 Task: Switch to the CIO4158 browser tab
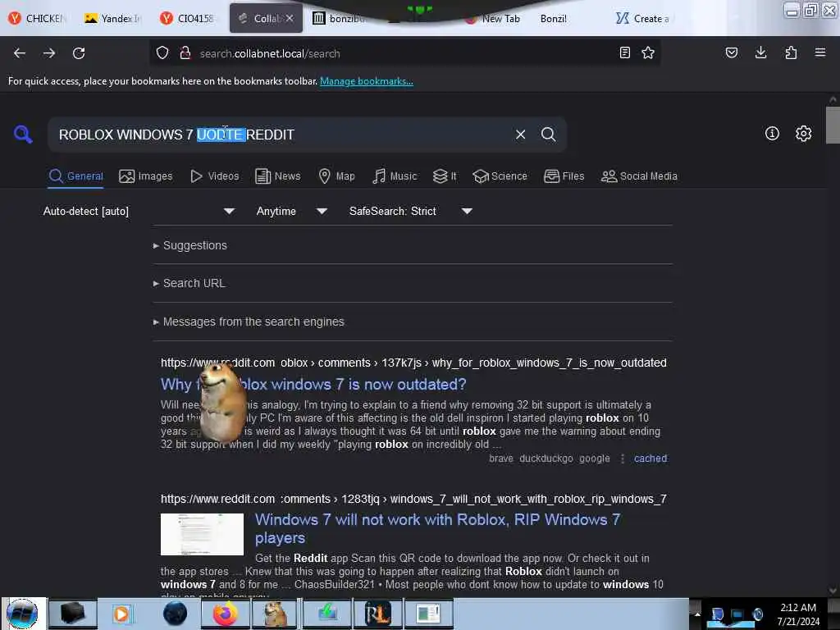(188, 18)
